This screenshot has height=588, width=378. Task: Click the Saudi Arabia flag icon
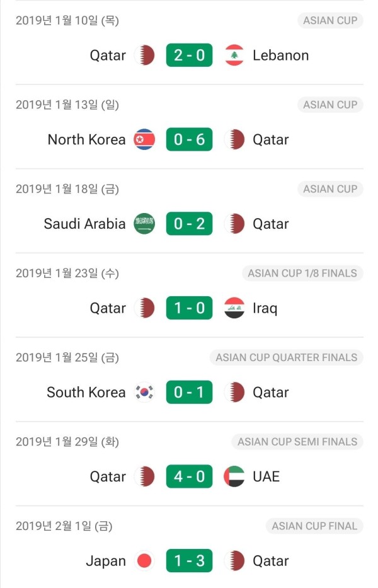point(144,224)
